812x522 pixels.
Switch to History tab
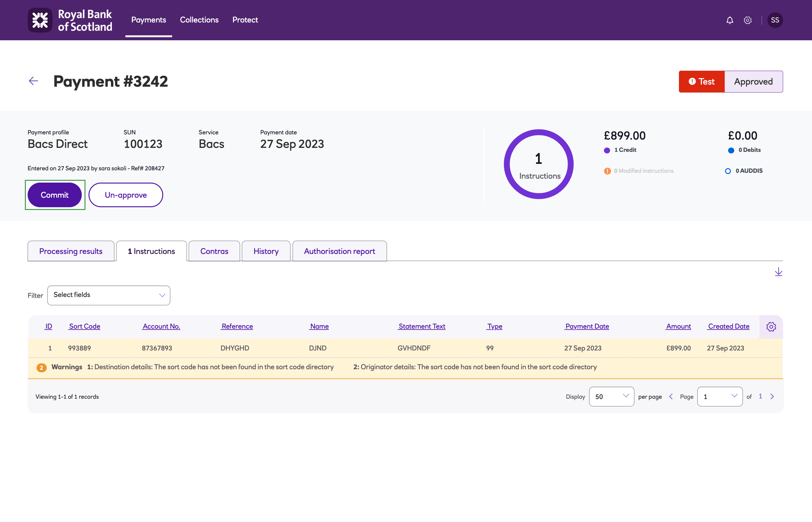(266, 251)
